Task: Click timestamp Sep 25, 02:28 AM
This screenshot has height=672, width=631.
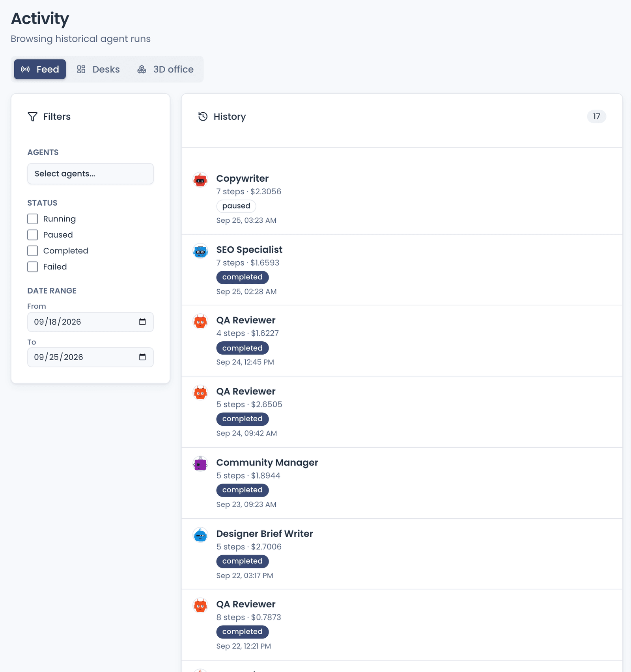Action: click(x=246, y=292)
